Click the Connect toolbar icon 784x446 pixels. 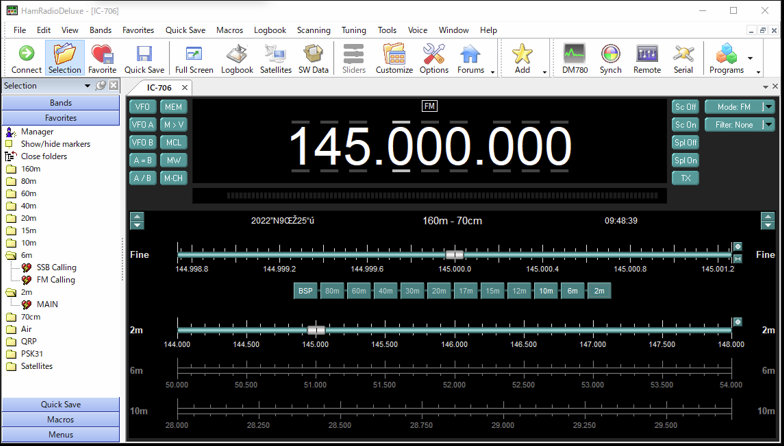26,58
